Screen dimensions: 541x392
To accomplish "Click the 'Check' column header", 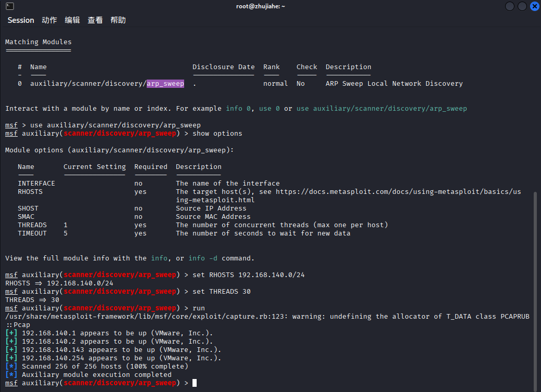I will coord(307,67).
